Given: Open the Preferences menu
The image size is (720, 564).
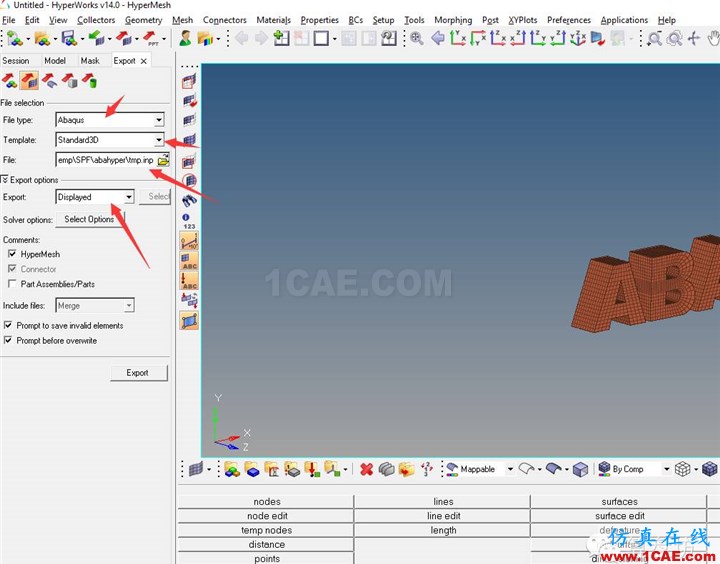Looking at the screenshot, I should [x=568, y=20].
